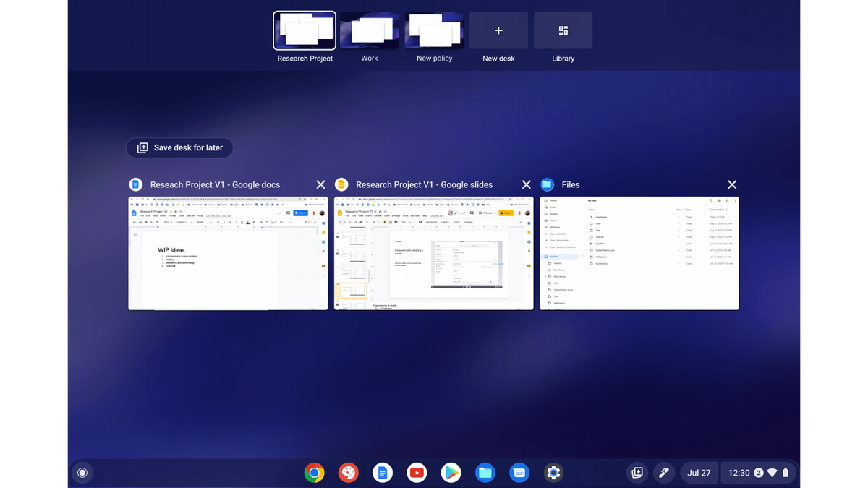Open the Files app from the shelf
The width and height of the screenshot is (868, 488).
(485, 472)
